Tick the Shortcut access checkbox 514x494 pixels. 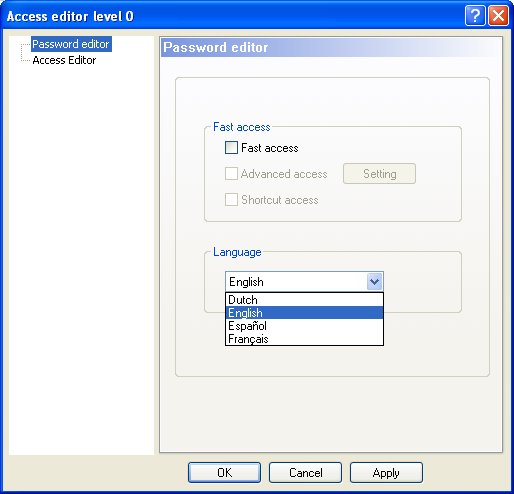[231, 200]
